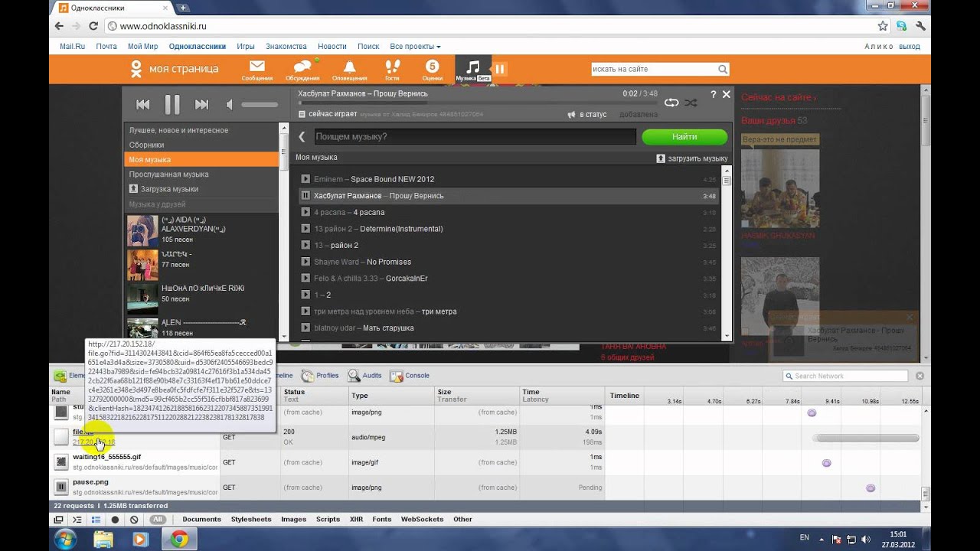The image size is (980, 551).
Task: Close the music player panel
Action: click(x=727, y=94)
